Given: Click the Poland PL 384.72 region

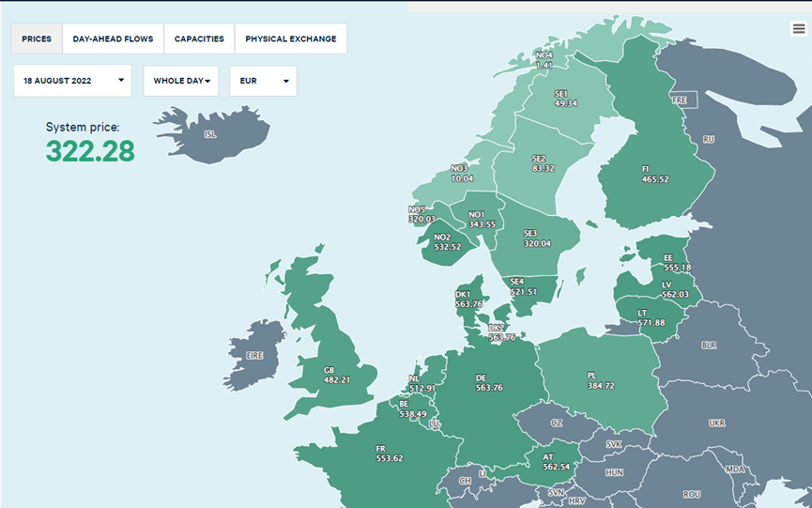Looking at the screenshot, I should 599,380.
